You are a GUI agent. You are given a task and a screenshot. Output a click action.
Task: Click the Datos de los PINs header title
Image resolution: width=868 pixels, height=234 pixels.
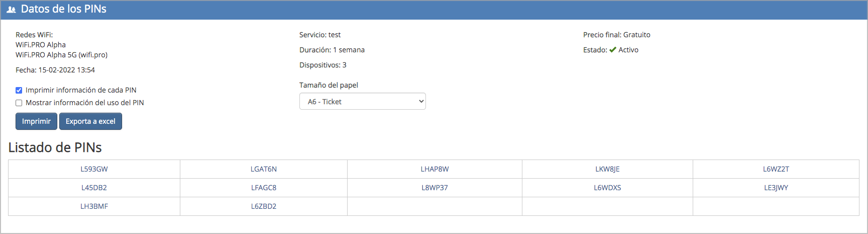pos(63,9)
